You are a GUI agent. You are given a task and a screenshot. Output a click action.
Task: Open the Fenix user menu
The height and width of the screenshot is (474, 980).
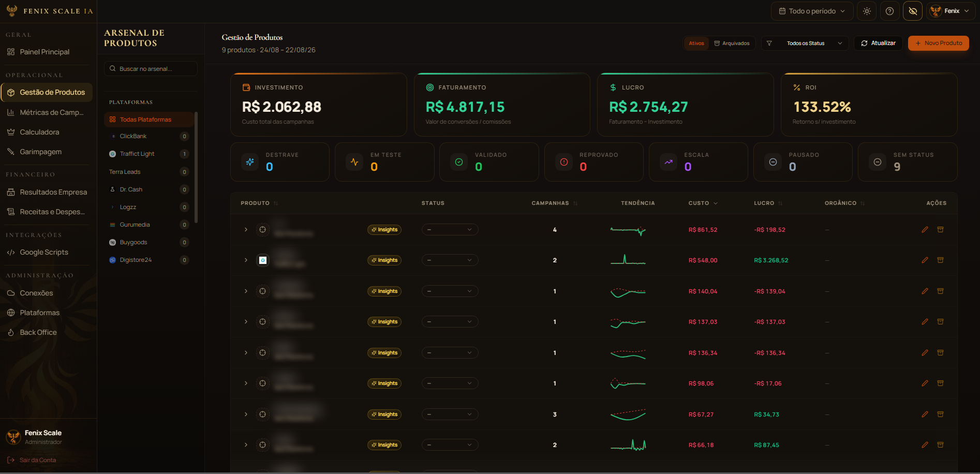(951, 11)
